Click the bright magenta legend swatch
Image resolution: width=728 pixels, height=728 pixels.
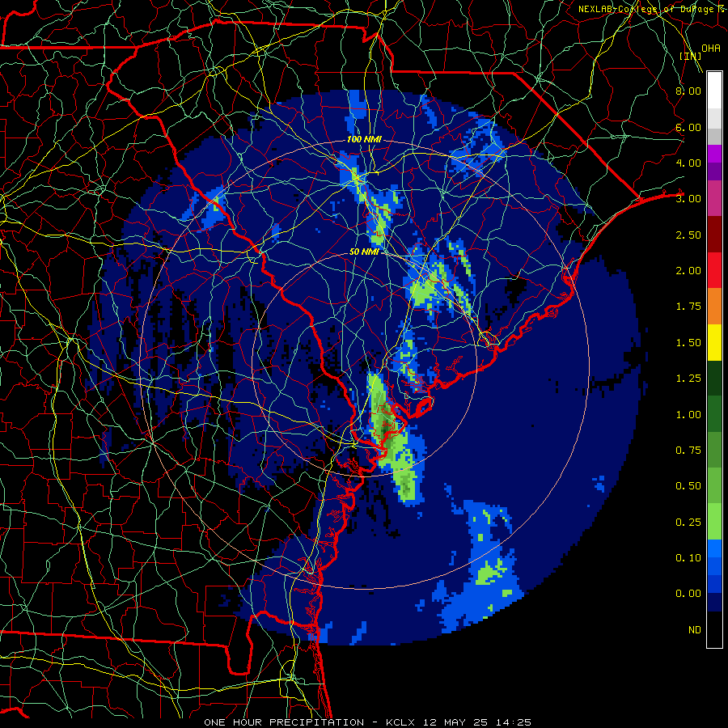coord(714,154)
